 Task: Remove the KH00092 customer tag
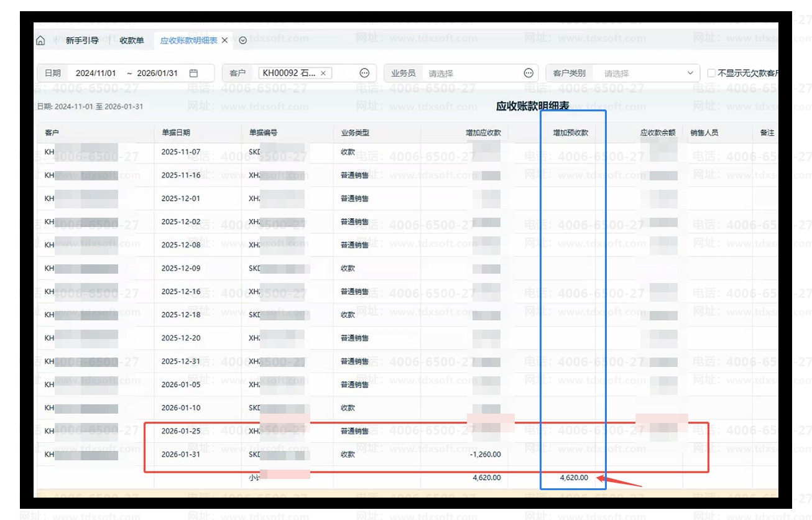click(x=323, y=73)
